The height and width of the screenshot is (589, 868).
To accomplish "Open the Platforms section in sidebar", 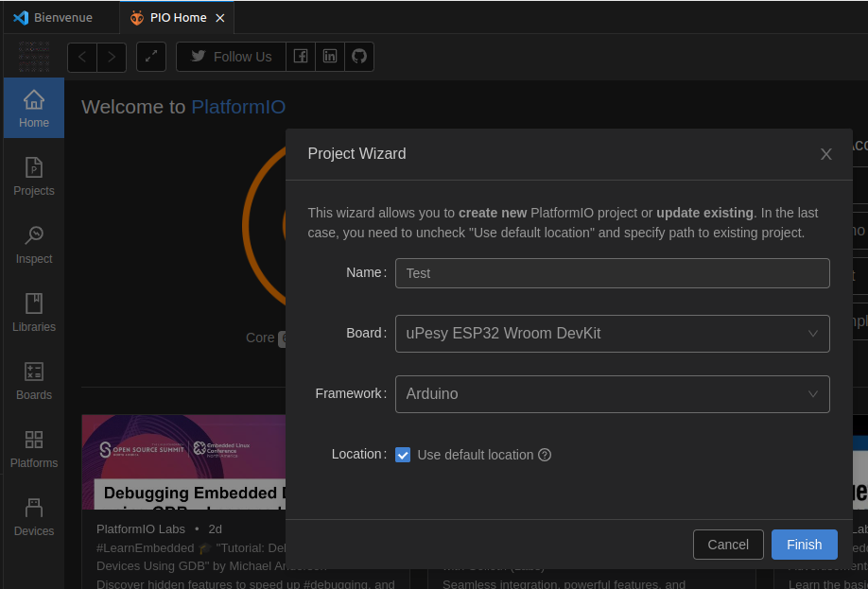I will (34, 449).
